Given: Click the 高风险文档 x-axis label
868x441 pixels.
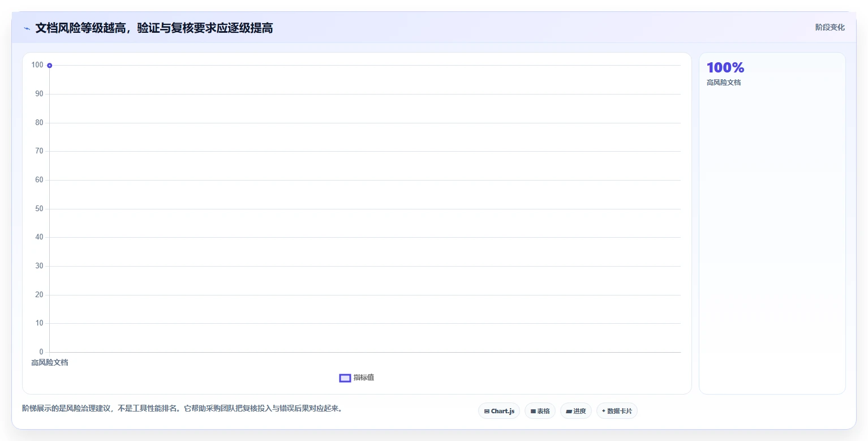Looking at the screenshot, I should pyautogui.click(x=50, y=362).
